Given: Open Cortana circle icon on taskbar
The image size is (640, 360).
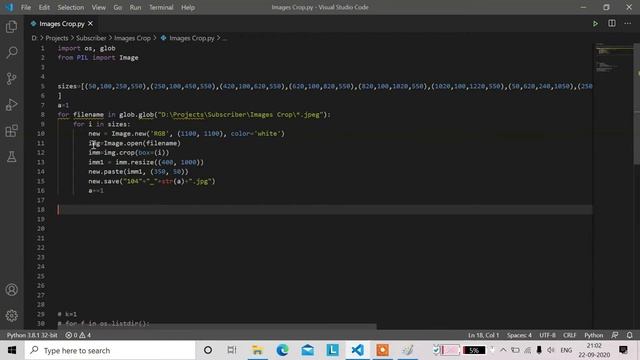Looking at the screenshot, I should [208, 350].
